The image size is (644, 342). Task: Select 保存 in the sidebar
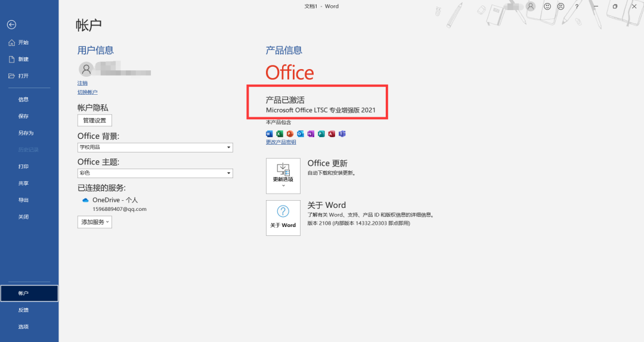(x=23, y=116)
